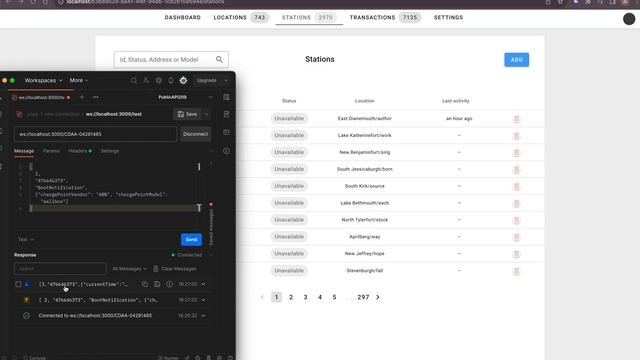Open Postman settings gear icon
The height and width of the screenshot is (360, 640).
click(x=159, y=80)
